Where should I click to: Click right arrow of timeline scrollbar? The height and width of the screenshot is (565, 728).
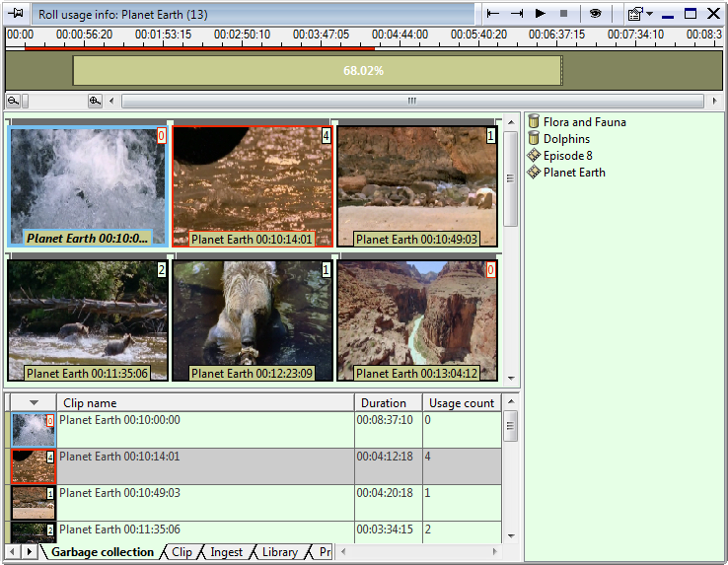coord(714,101)
